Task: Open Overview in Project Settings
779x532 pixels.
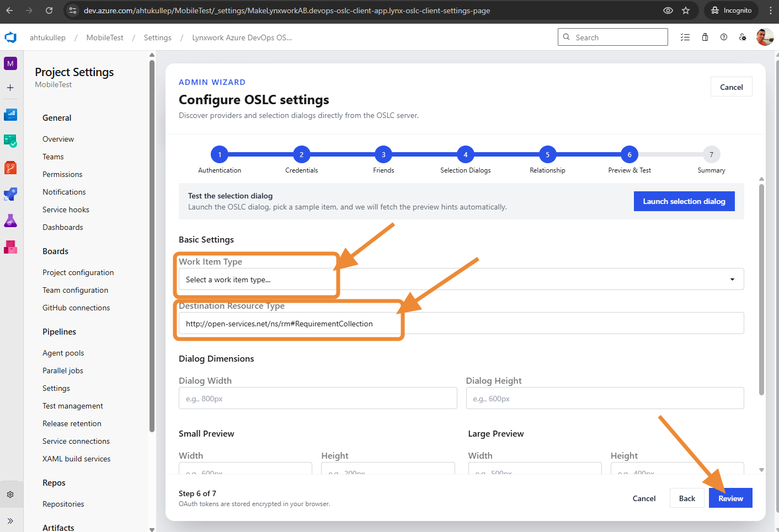Action: tap(58, 139)
